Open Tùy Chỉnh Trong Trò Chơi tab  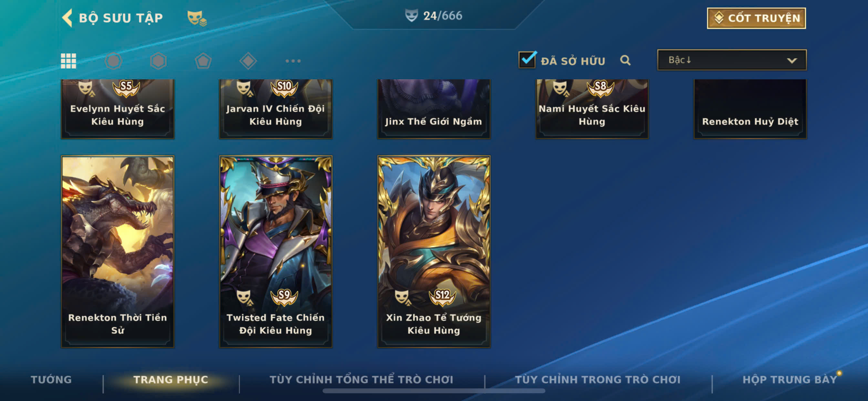[597, 379]
